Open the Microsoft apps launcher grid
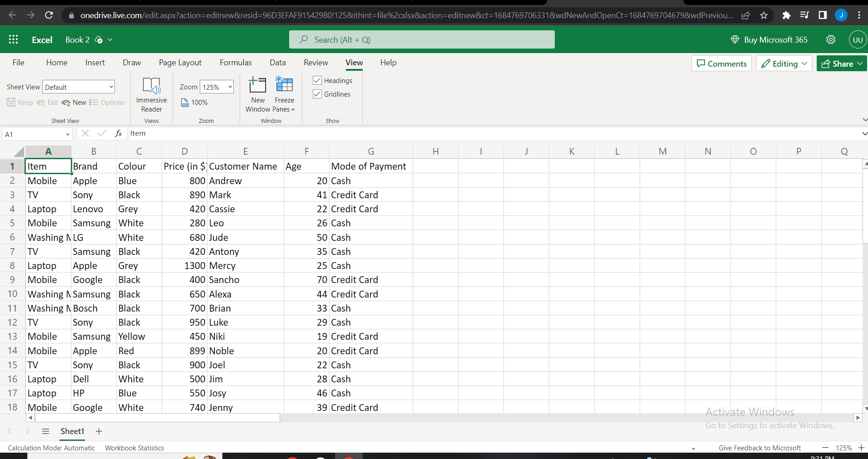 click(13, 39)
